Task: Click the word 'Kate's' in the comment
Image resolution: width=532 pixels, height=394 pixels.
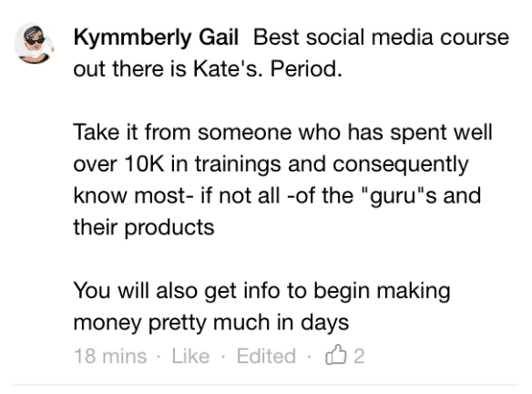Action: click(228, 68)
